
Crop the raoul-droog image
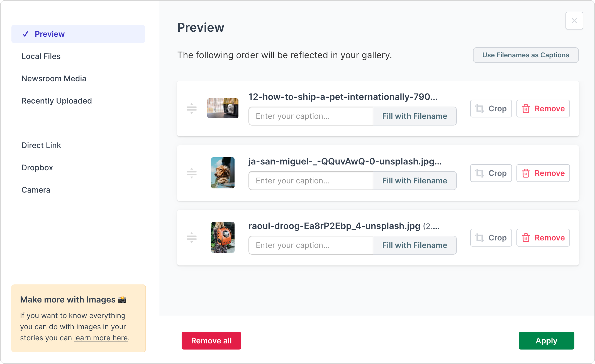(x=491, y=238)
